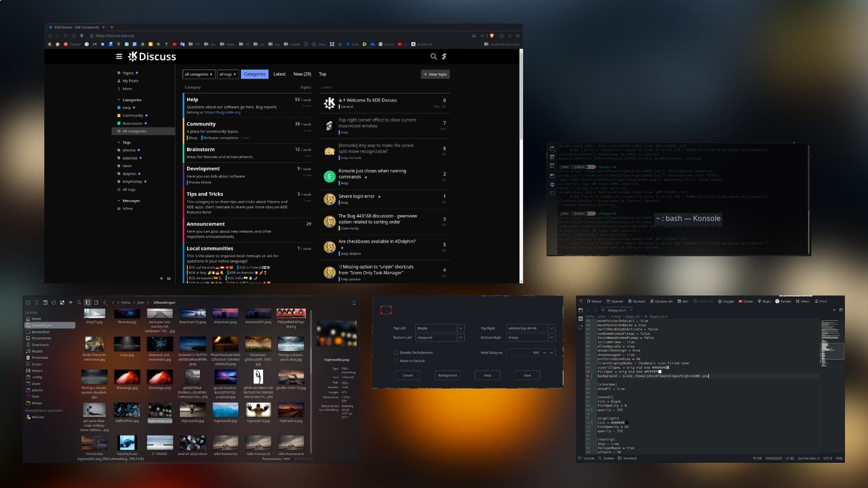Open the Severe login error topic
868x488 pixels.
pos(357,197)
